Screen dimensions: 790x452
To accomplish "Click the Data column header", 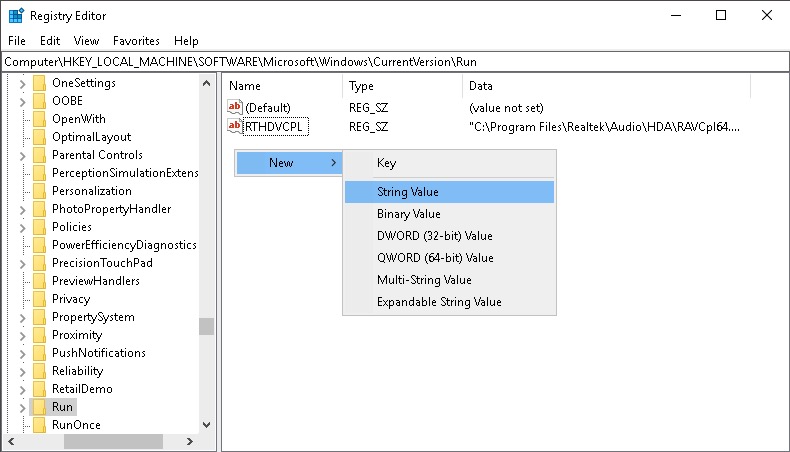I will 607,86.
